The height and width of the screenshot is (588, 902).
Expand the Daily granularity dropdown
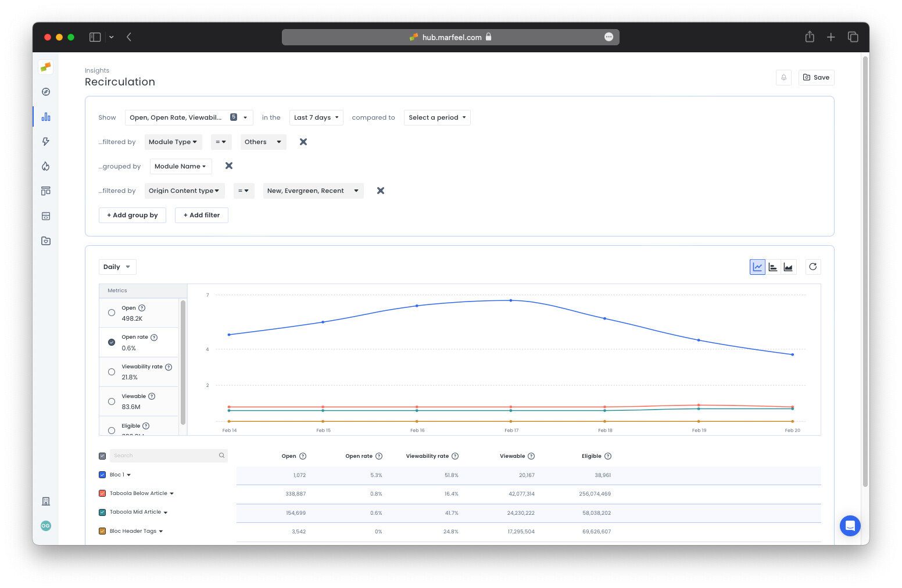point(117,267)
